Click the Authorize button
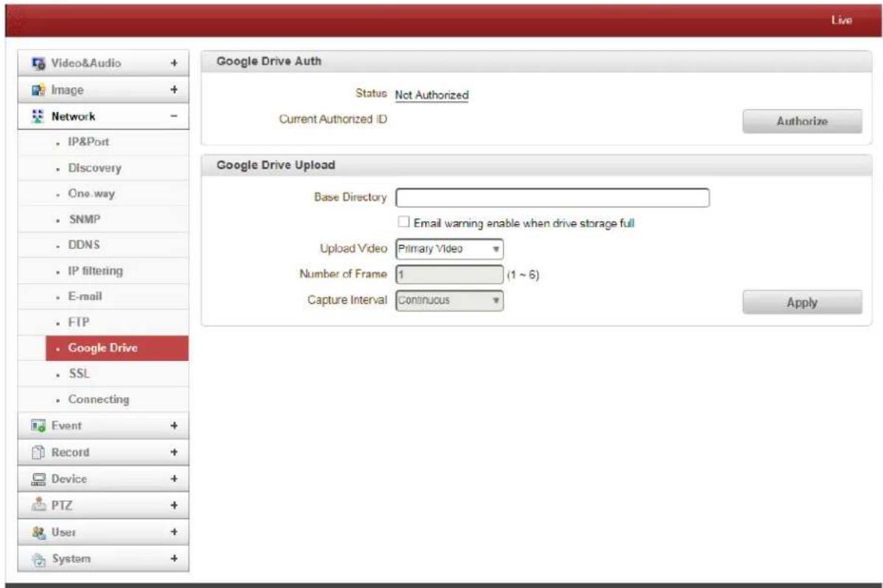This screenshot has width=883, height=588. 802,121
